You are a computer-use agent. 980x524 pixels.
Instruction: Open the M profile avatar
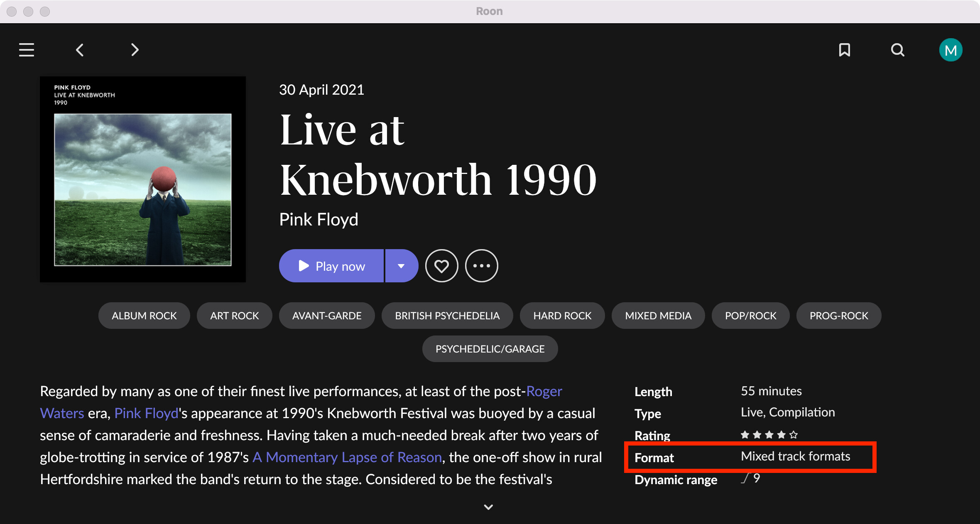[951, 50]
